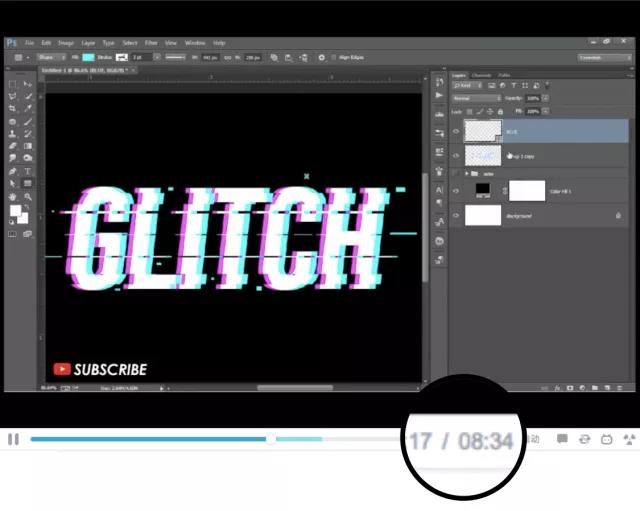Select the Hand tool
The width and height of the screenshot is (640, 511).
(13, 197)
